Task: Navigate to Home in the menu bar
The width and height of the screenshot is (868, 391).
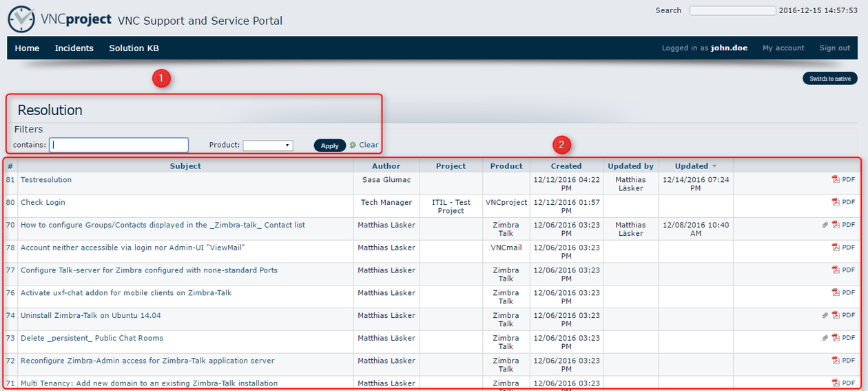Action: pos(27,48)
